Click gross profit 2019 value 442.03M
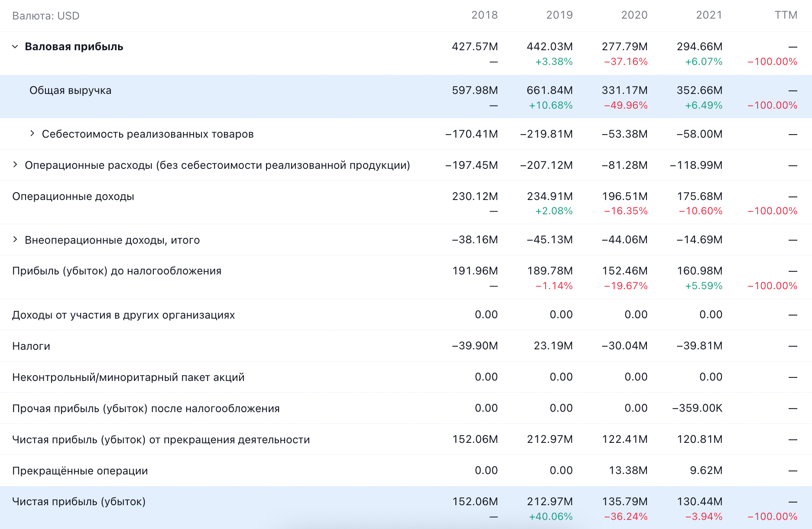The image size is (812, 529). click(x=550, y=46)
